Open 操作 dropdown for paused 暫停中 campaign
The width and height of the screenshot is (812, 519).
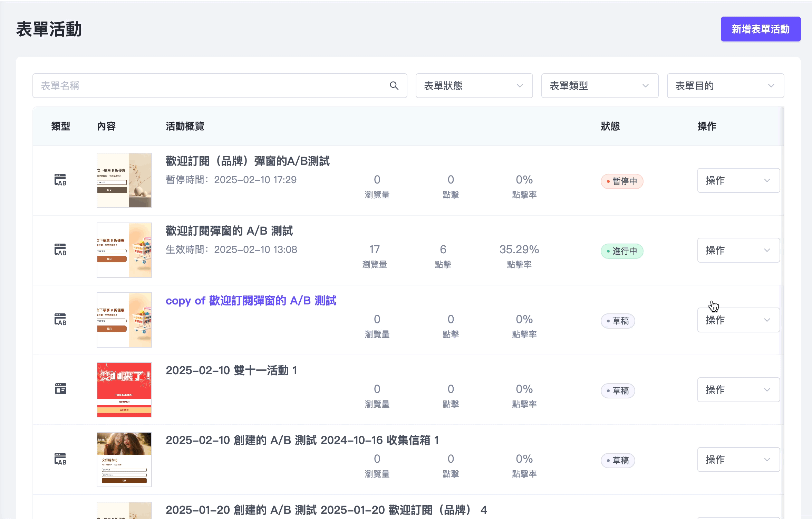738,180
